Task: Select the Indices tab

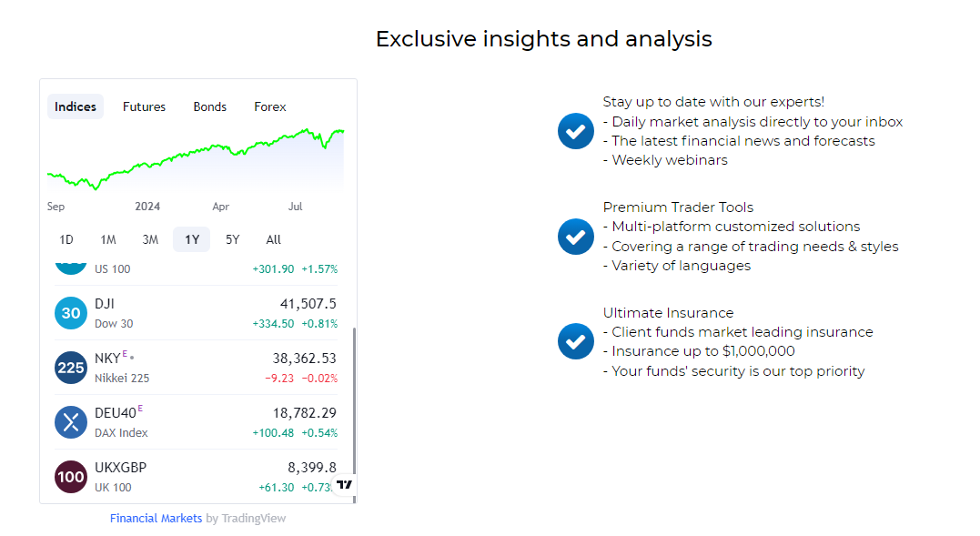Action: (76, 106)
